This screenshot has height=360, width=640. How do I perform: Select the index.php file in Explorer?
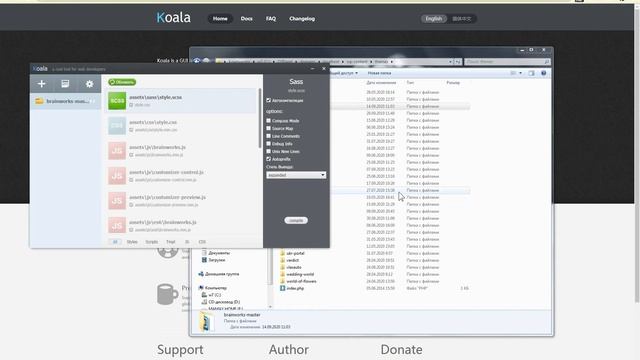pyautogui.click(x=295, y=288)
